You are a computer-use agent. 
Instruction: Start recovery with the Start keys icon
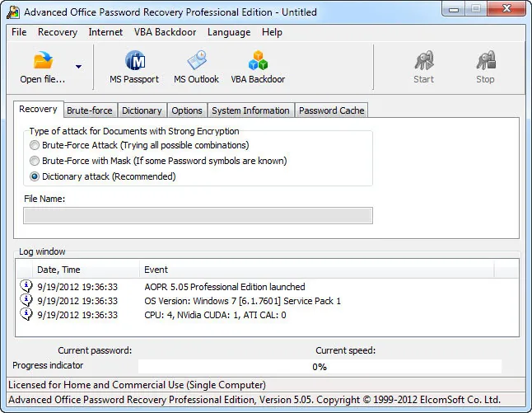point(424,60)
